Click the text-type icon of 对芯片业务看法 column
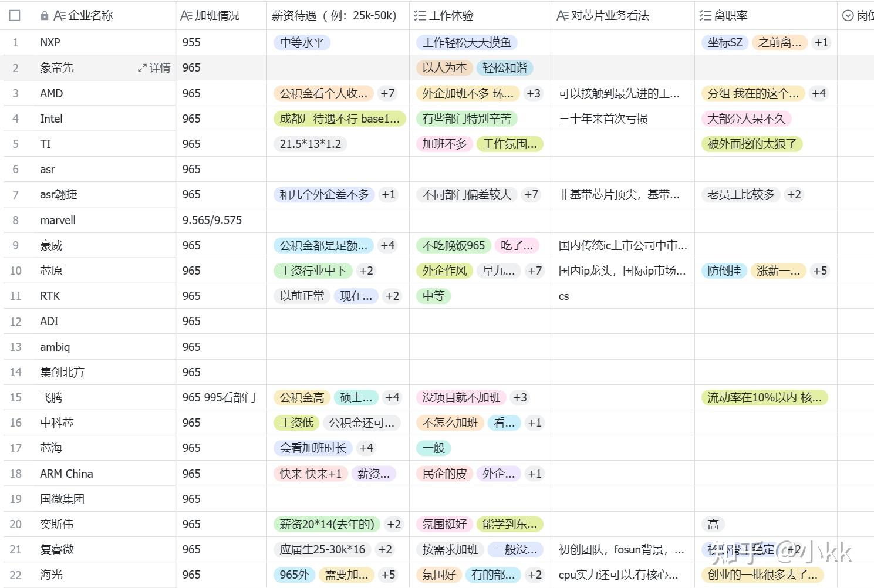This screenshot has height=588, width=874. [x=562, y=16]
